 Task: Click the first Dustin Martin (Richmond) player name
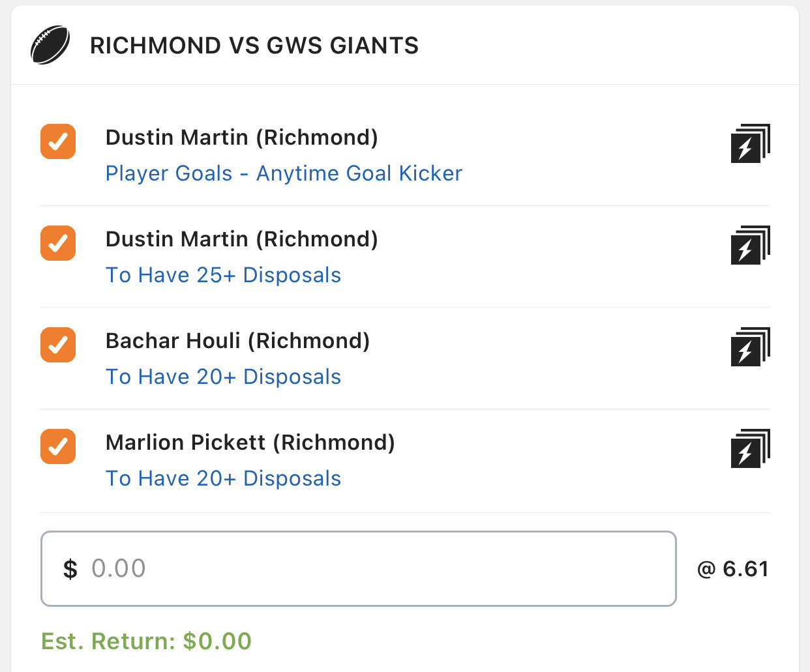coord(241,138)
